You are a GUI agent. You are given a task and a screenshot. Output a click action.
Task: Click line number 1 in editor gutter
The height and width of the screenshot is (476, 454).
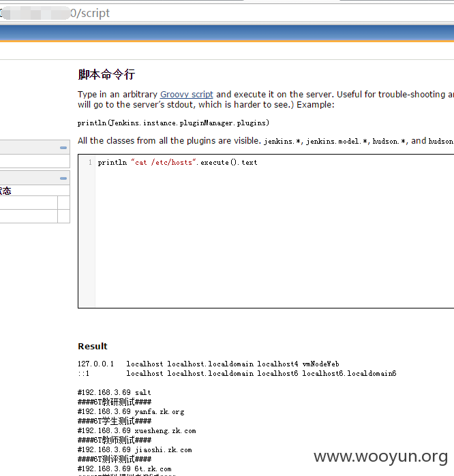[90, 162]
